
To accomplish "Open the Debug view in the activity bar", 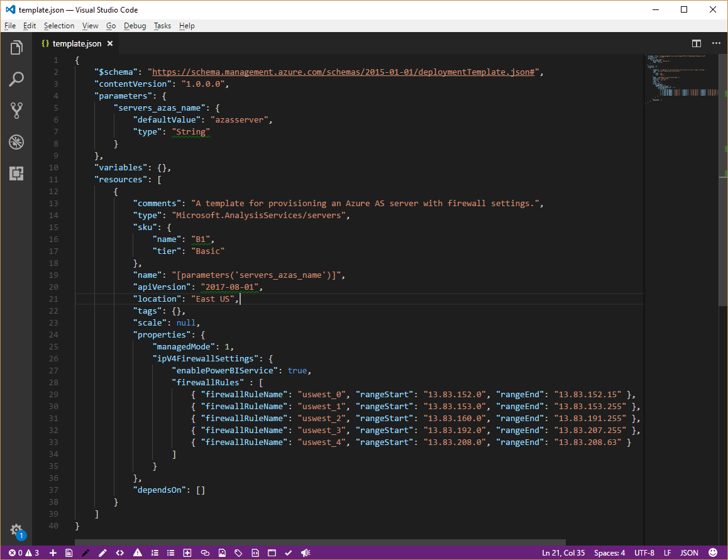I will click(x=16, y=142).
